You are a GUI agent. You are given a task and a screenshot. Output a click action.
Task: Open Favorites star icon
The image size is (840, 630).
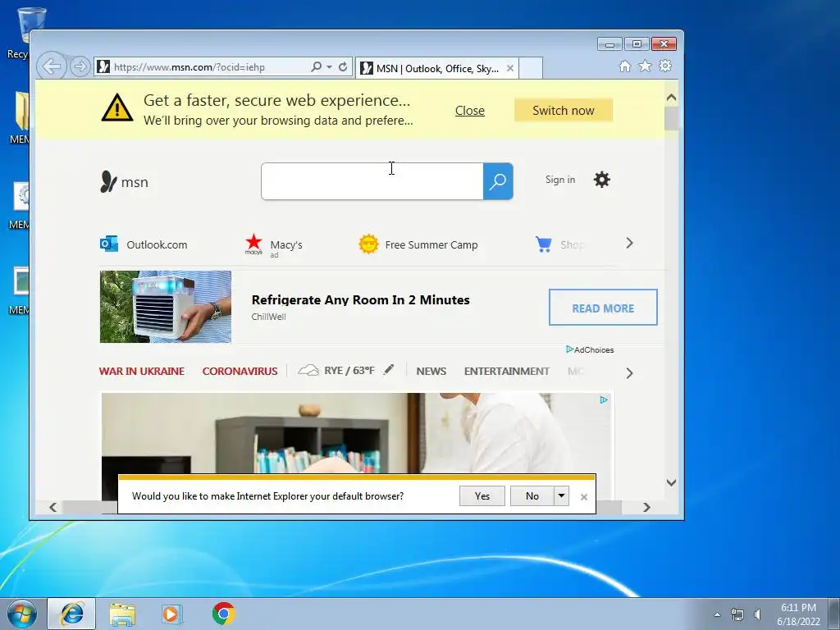click(645, 66)
